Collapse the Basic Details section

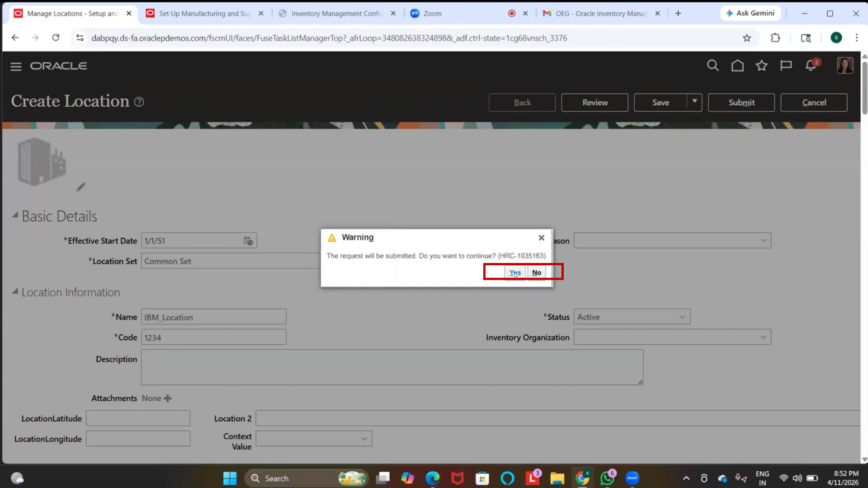pos(15,215)
